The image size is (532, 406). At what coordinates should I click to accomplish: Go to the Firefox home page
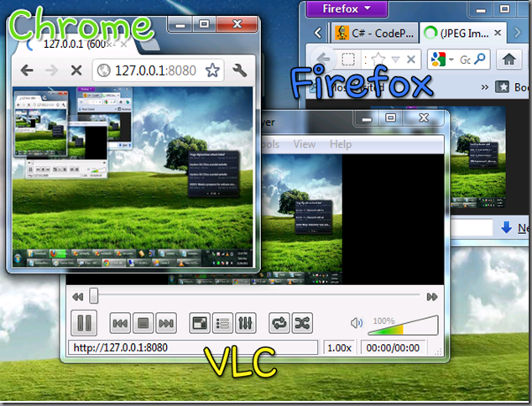click(x=509, y=60)
